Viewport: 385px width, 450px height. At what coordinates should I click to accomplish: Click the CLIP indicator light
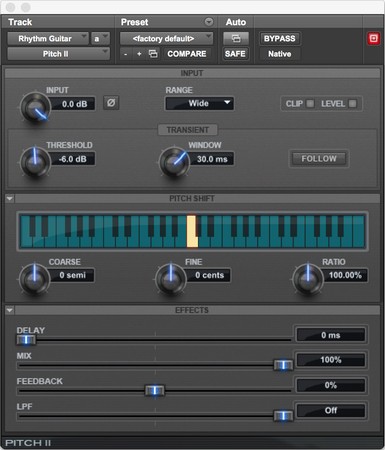point(310,104)
